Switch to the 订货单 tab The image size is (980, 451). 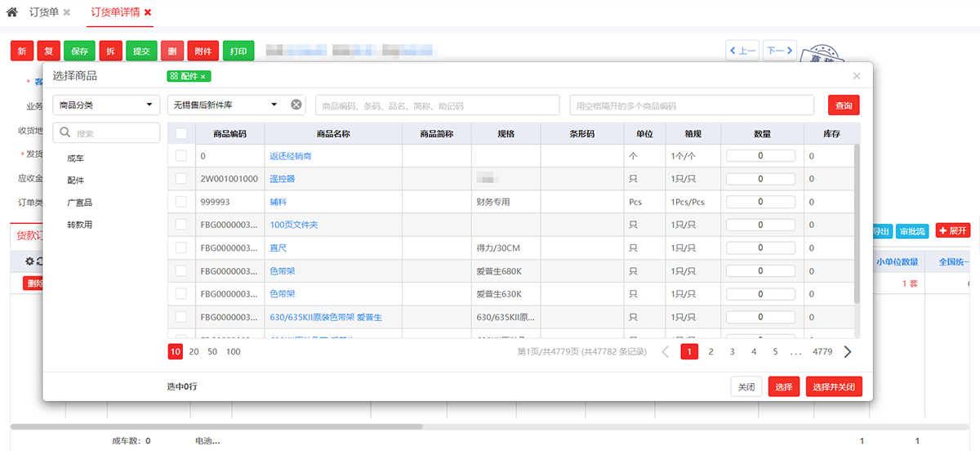click(x=42, y=12)
